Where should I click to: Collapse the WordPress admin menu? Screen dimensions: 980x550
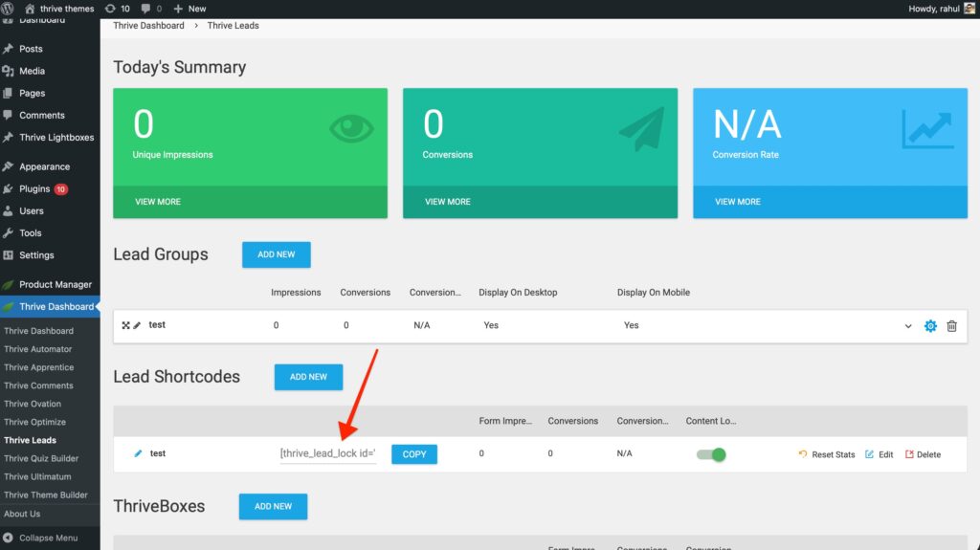pyautogui.click(x=41, y=538)
